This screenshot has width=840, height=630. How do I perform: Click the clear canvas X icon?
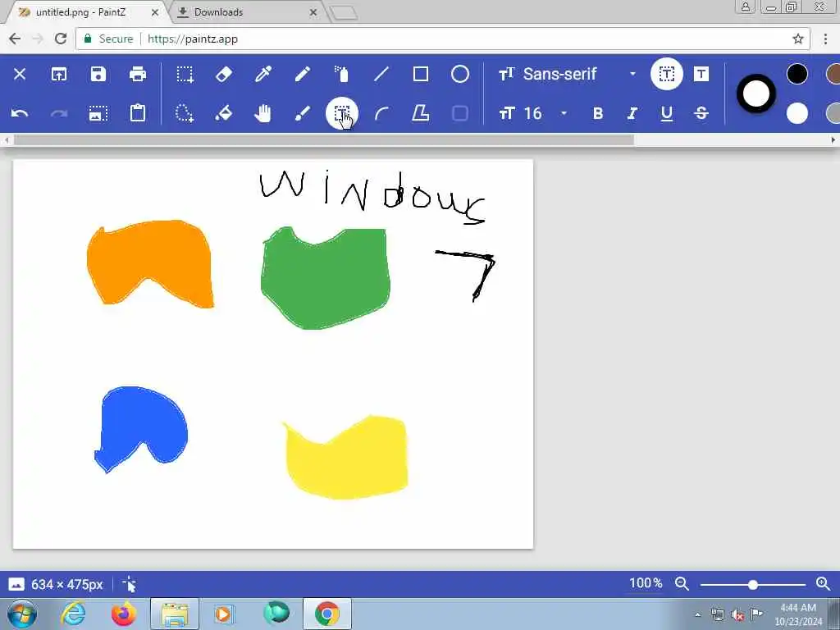20,74
